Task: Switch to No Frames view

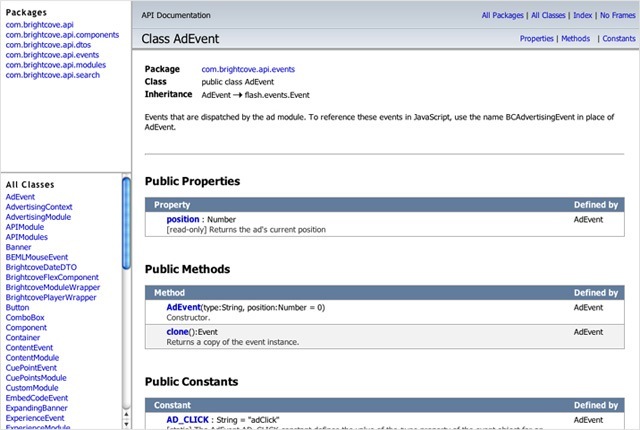Action: [618, 16]
